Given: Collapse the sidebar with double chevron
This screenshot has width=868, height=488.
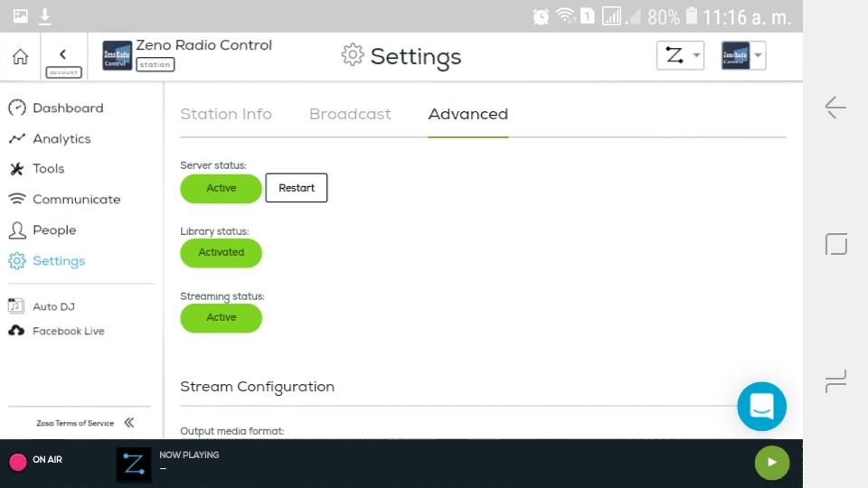Looking at the screenshot, I should [x=129, y=423].
